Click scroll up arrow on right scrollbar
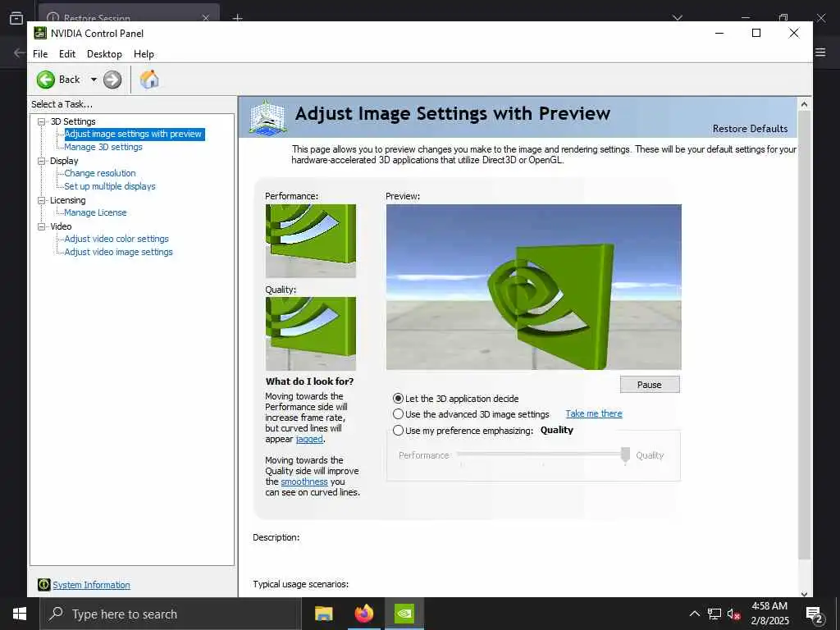The height and width of the screenshot is (630, 840). click(804, 104)
